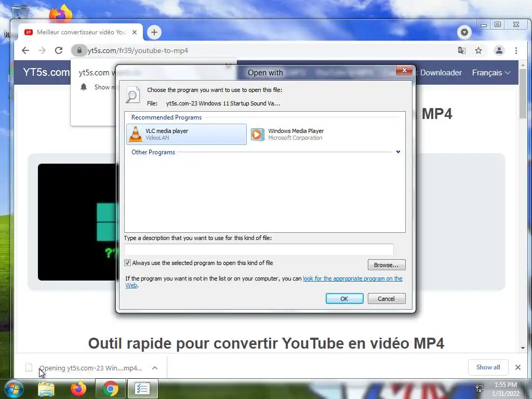
Task: Launch Firefox from the taskbar
Action: pos(78,389)
